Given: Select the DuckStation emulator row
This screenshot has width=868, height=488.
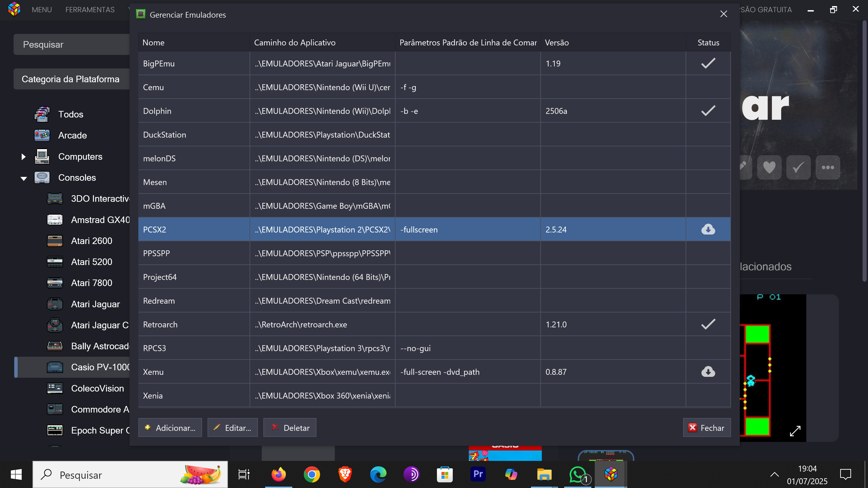Looking at the screenshot, I should click(x=434, y=134).
